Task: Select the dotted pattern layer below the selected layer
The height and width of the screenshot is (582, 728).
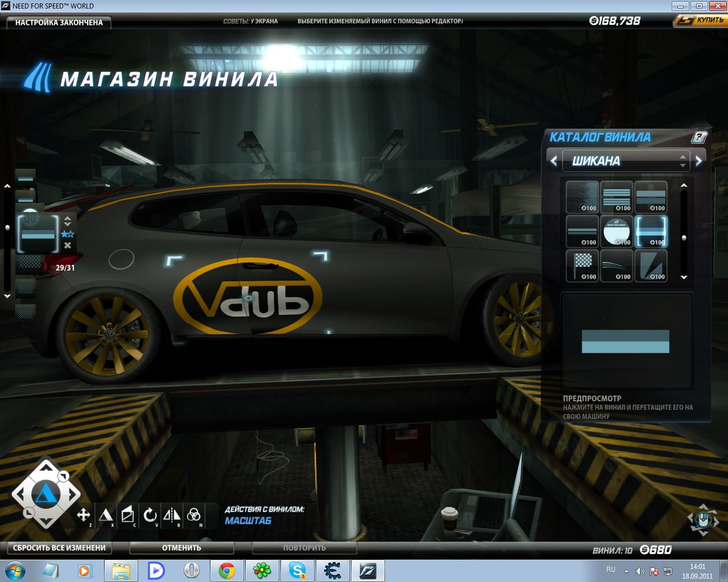Action: tap(28, 264)
